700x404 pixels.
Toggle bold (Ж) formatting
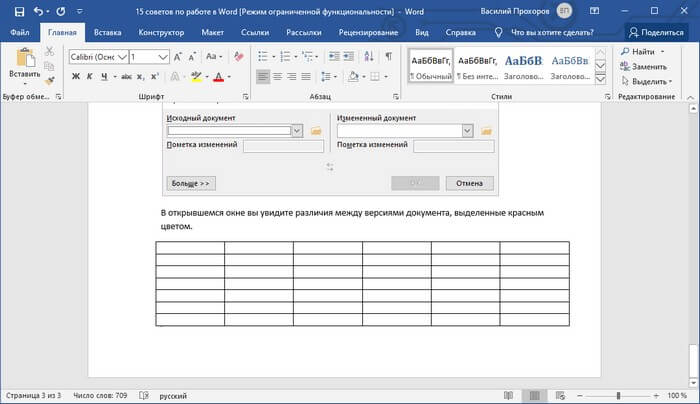click(76, 77)
